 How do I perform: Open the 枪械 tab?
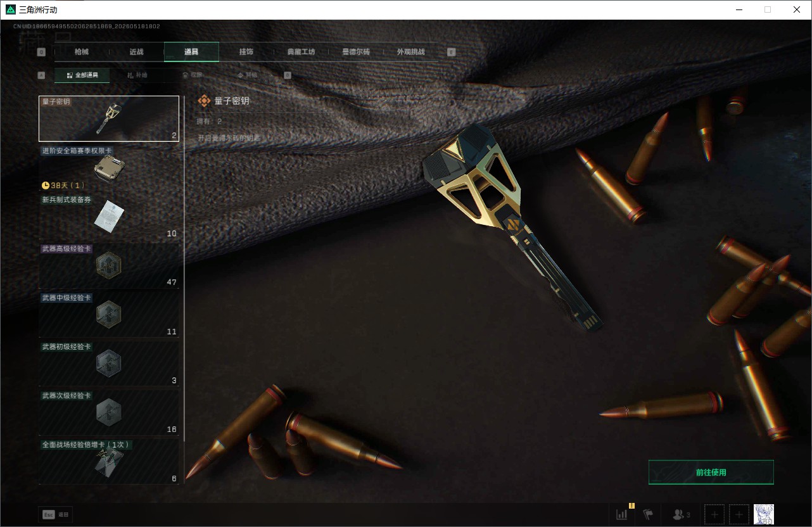click(x=82, y=52)
